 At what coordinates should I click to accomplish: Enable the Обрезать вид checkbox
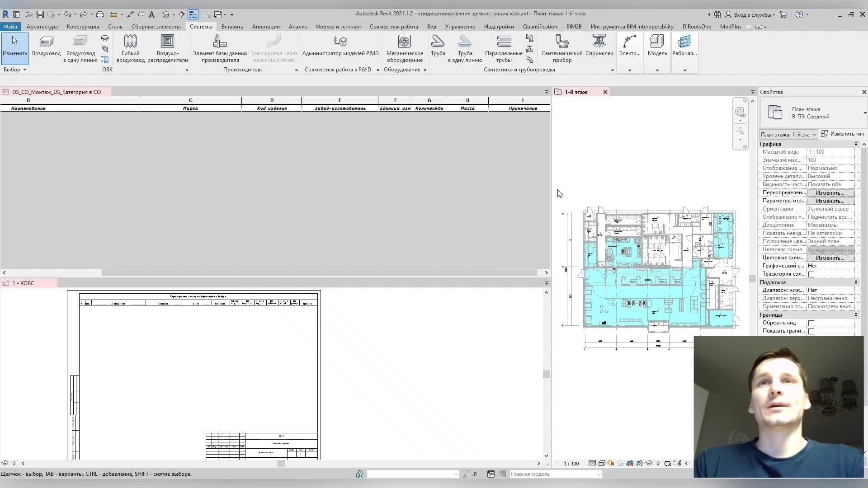(811, 323)
